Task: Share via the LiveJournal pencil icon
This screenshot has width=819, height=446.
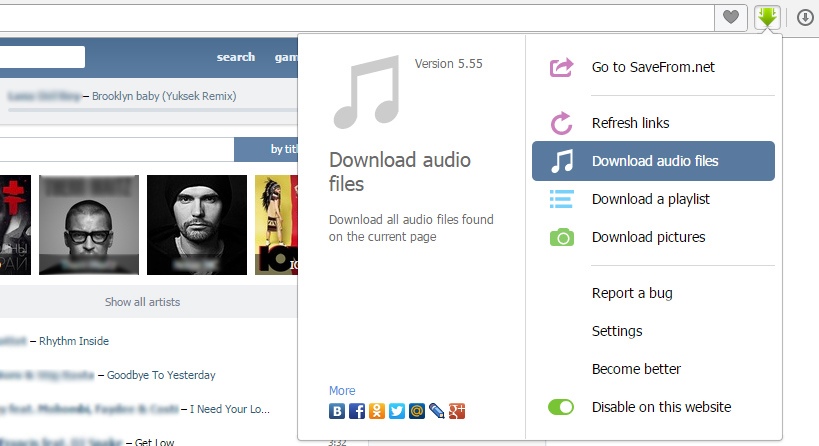Action: [x=437, y=411]
